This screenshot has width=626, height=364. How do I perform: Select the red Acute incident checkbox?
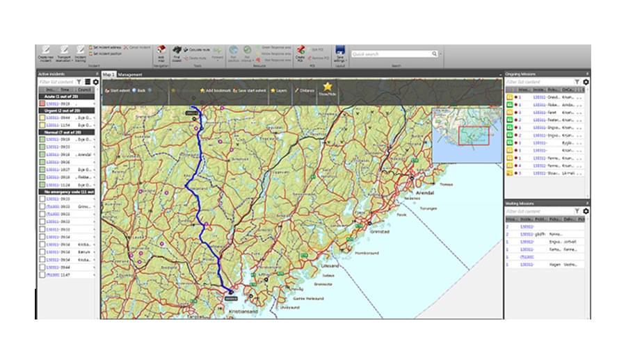pyautogui.click(x=42, y=104)
